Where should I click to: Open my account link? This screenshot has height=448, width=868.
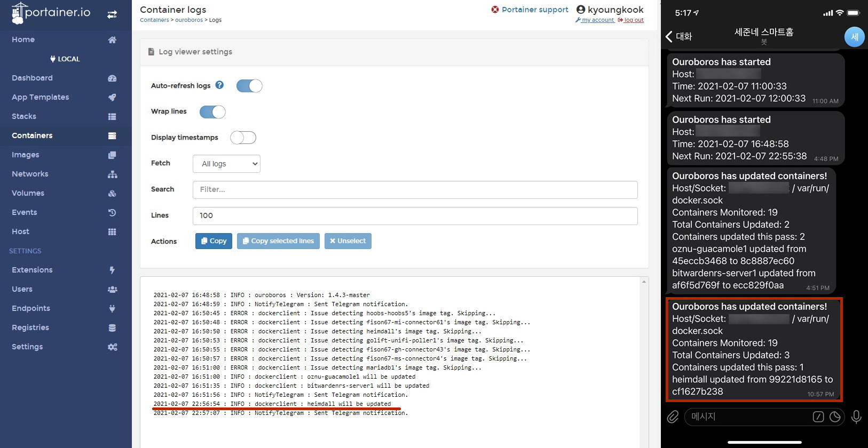click(598, 20)
